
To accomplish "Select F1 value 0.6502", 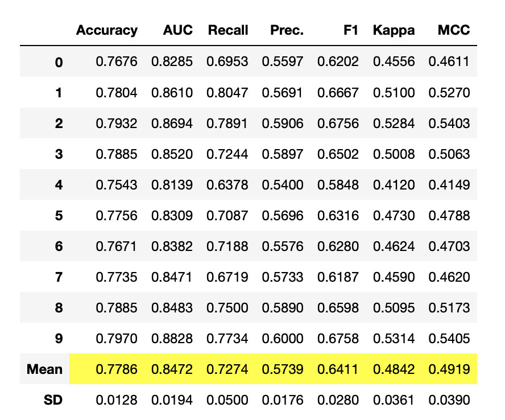I will [338, 154].
